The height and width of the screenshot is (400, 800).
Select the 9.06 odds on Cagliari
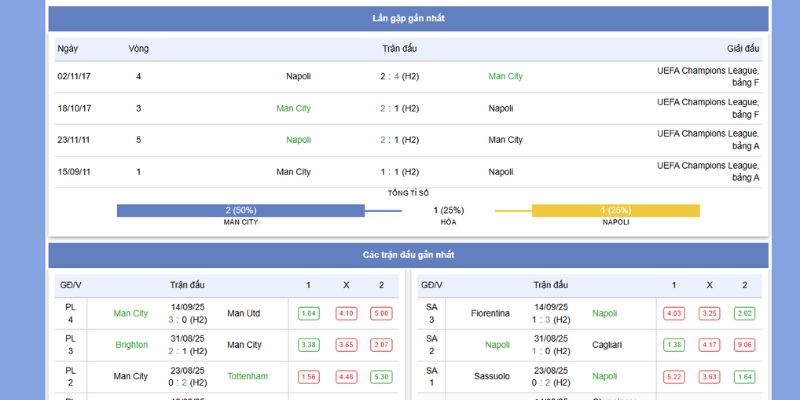point(745,345)
